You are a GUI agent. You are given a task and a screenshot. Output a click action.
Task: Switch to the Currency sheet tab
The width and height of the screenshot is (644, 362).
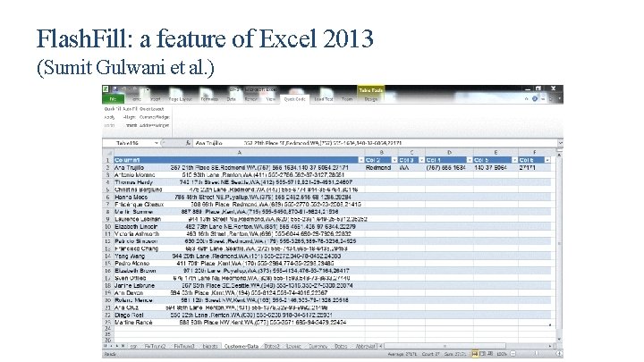click(318, 347)
